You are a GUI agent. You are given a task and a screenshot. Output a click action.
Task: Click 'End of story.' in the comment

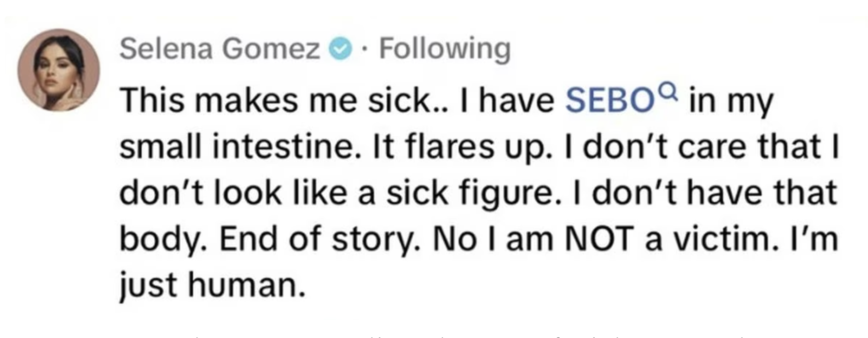point(320,240)
